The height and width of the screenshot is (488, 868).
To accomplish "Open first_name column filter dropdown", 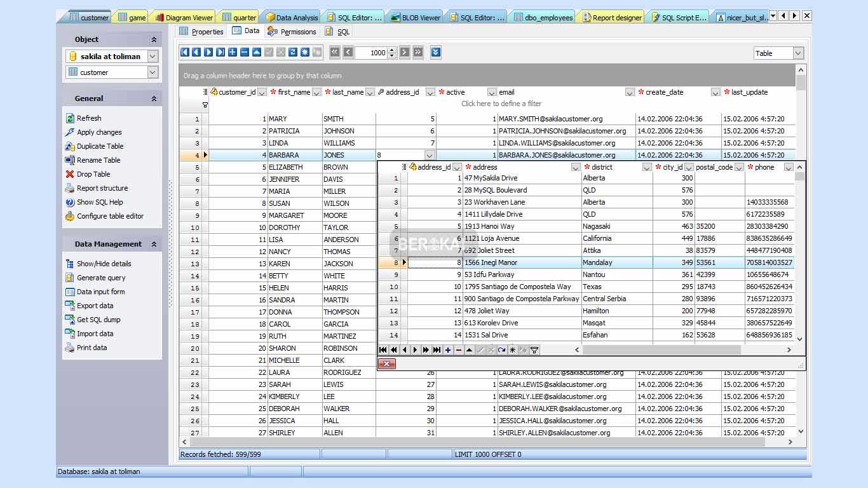I will [316, 93].
